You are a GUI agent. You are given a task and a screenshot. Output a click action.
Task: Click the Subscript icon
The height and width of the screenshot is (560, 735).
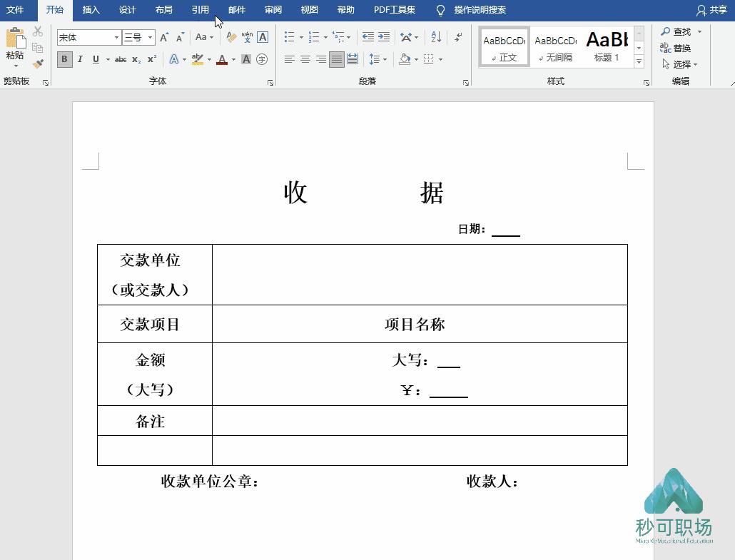coord(136,58)
